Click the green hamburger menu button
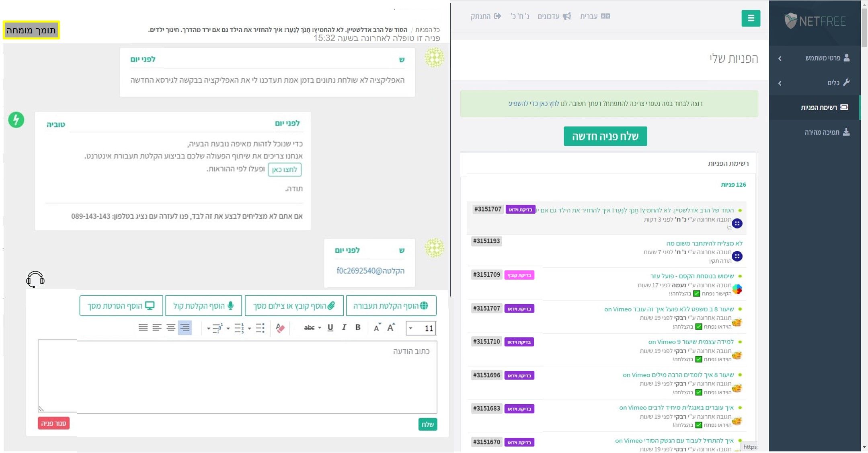 751,18
